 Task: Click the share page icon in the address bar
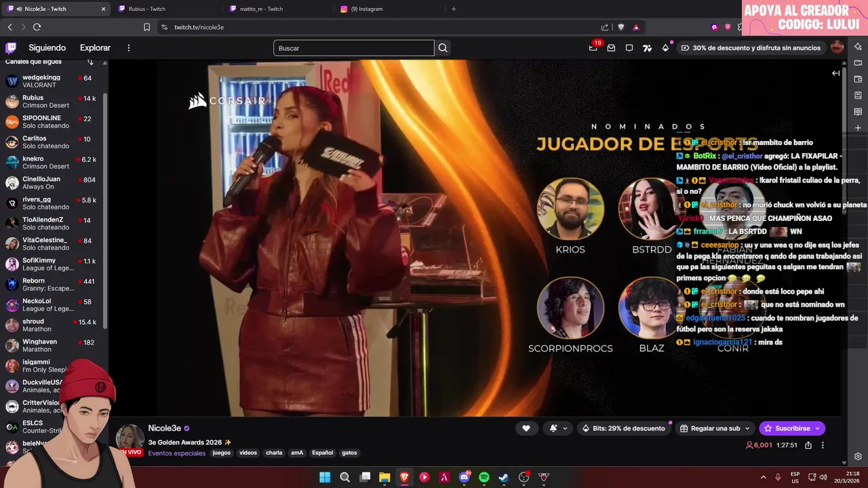pyautogui.click(x=605, y=27)
